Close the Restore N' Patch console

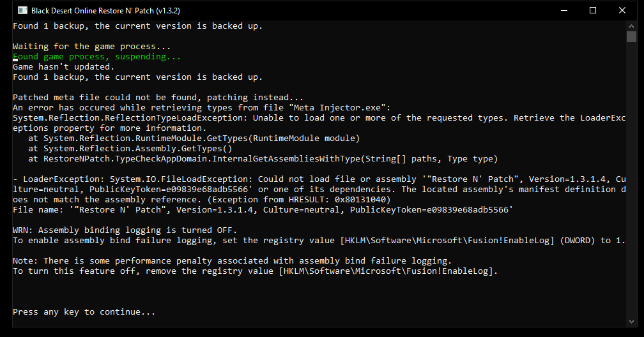pos(622,10)
